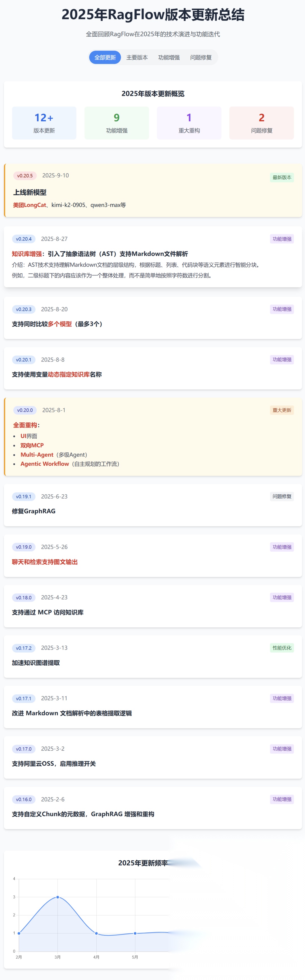Click the 1 重大重构 stat card
305x980 pixels.
pyautogui.click(x=189, y=123)
